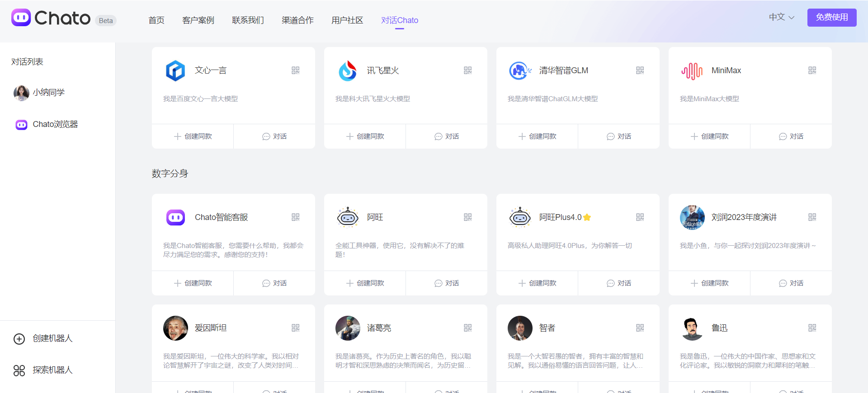The width and height of the screenshot is (868, 393).
Task: Open QR code for 讯飞星火 bot
Action: pyautogui.click(x=468, y=70)
